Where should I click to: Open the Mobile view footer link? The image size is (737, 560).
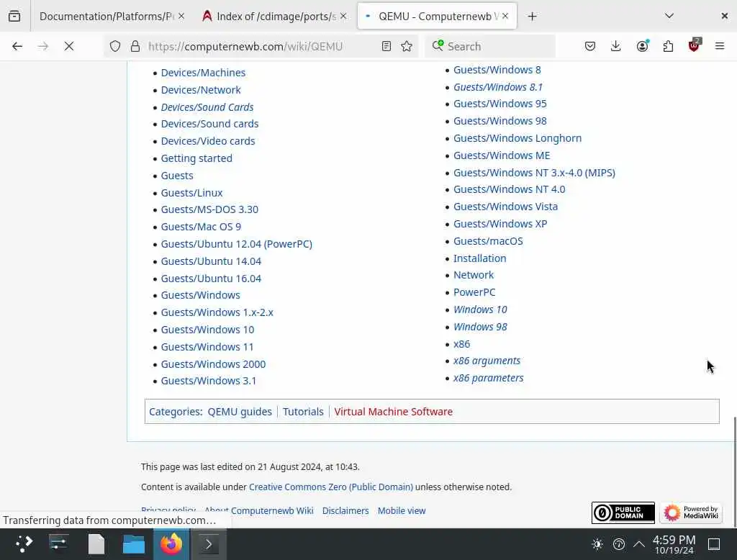click(x=402, y=510)
